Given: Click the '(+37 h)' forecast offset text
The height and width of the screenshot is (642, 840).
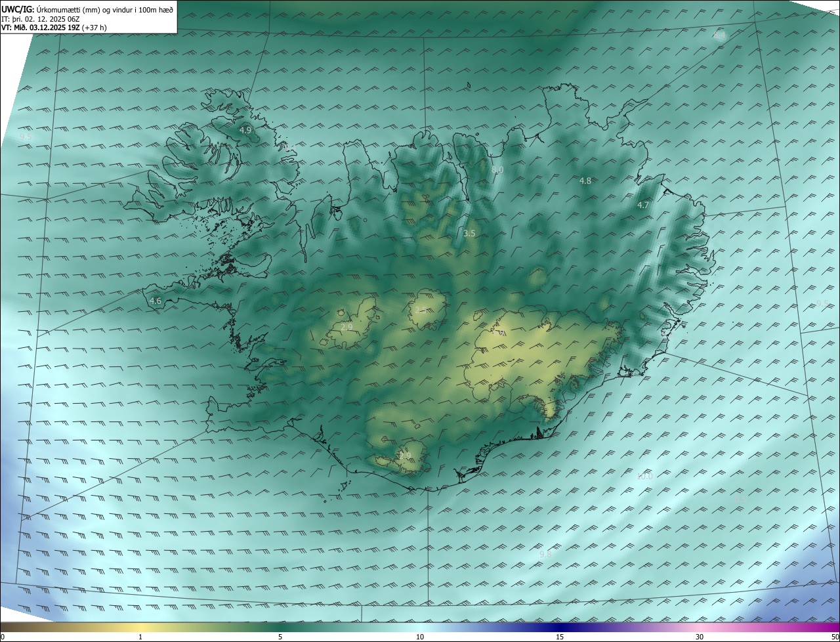Looking at the screenshot, I should tap(94, 28).
